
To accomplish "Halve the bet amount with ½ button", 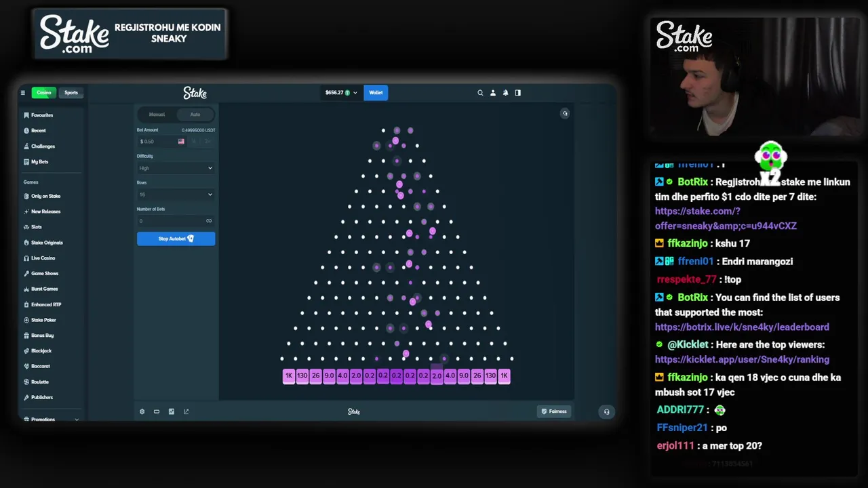I will (194, 142).
